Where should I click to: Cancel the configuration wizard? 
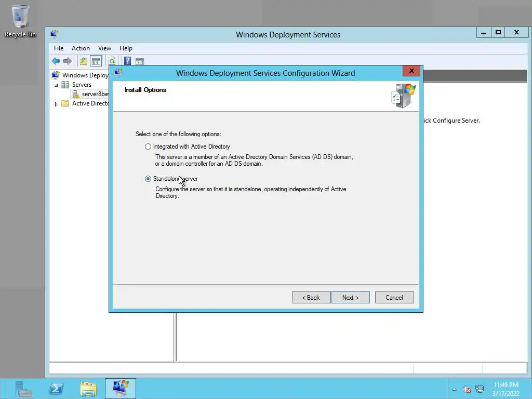(394, 298)
